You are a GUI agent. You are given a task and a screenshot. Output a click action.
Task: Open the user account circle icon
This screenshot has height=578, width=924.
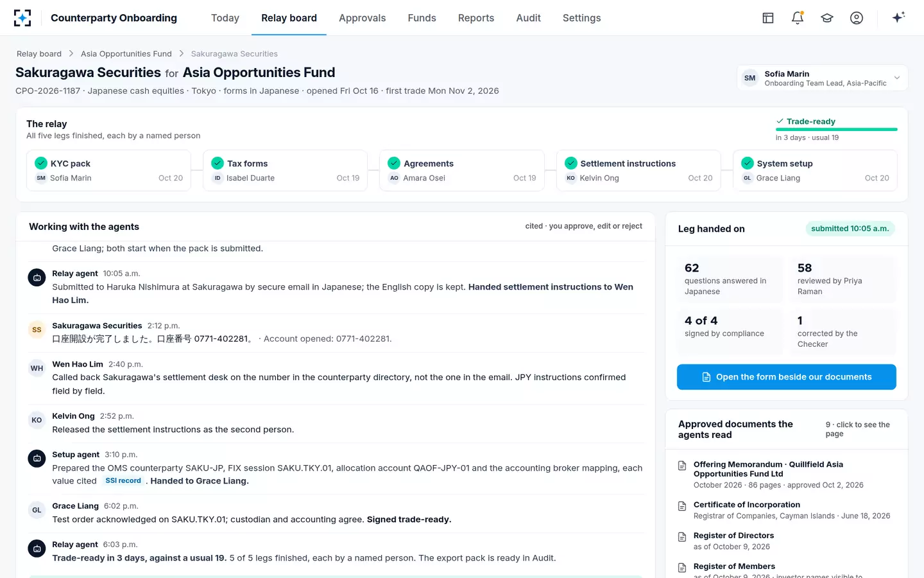click(x=857, y=18)
